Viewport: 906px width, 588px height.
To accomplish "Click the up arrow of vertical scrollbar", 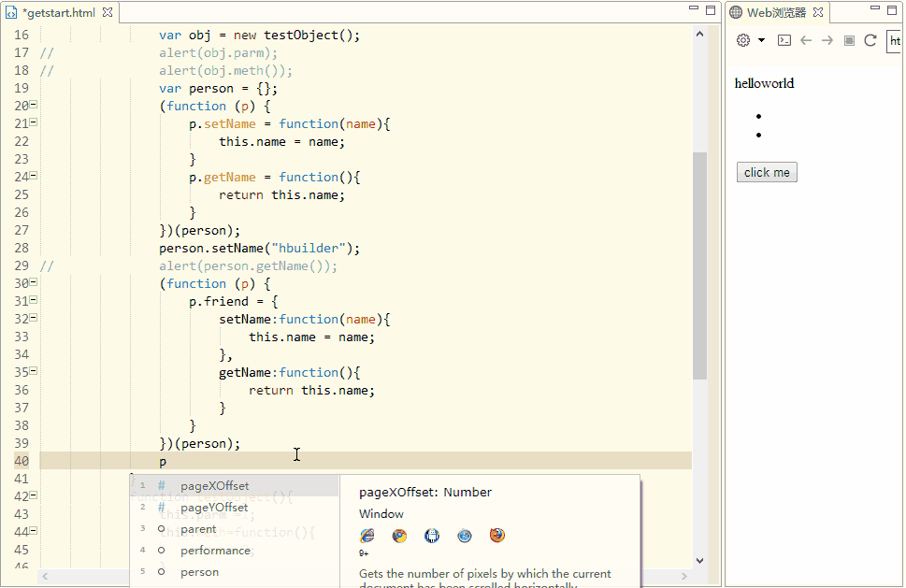I will tap(699, 34).
